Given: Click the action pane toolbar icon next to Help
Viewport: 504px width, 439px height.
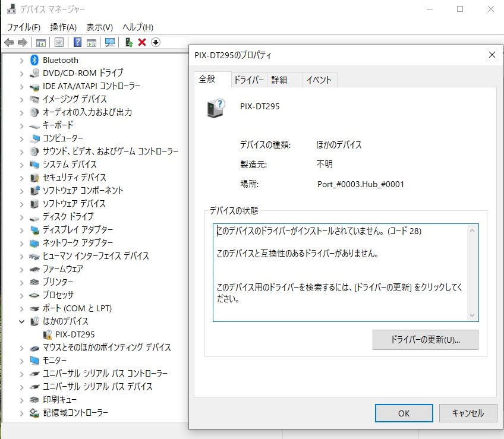Looking at the screenshot, I should pos(92,42).
